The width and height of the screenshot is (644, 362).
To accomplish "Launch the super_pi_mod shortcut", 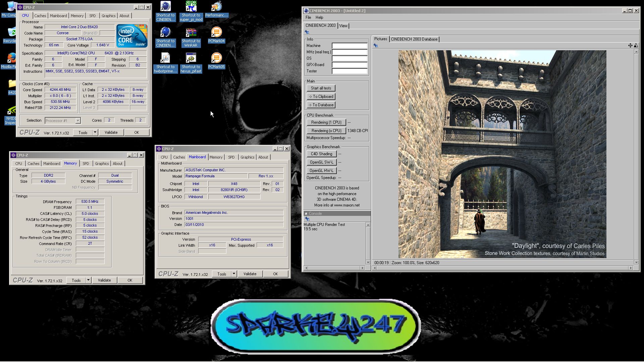I will 191,11.
